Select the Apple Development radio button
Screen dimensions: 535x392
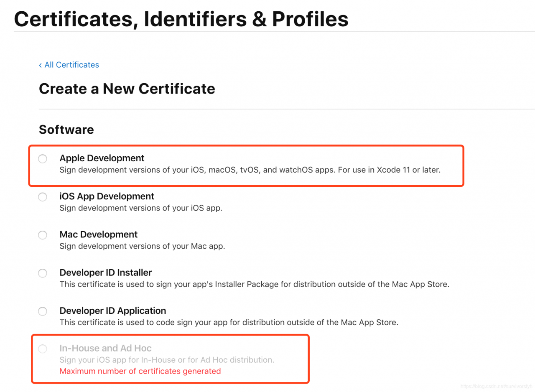pyautogui.click(x=43, y=159)
